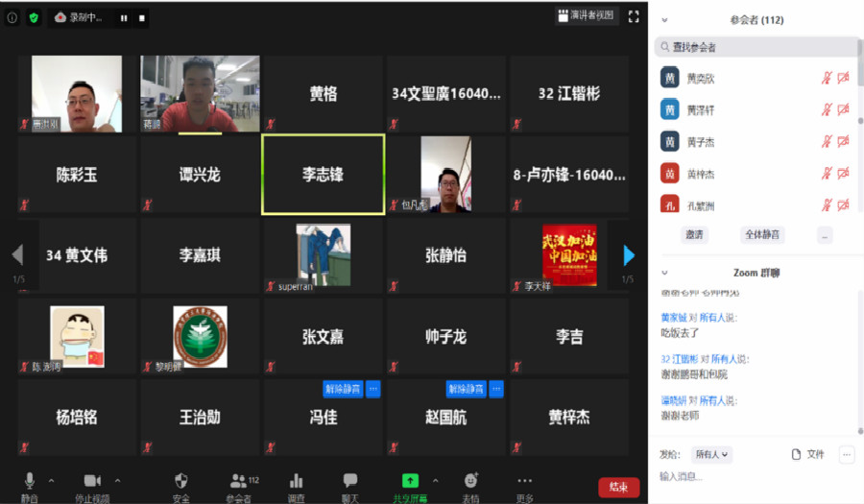Toggle microphone for 黄泽轩 in participant list
The height and width of the screenshot is (504, 864).
[x=826, y=110]
